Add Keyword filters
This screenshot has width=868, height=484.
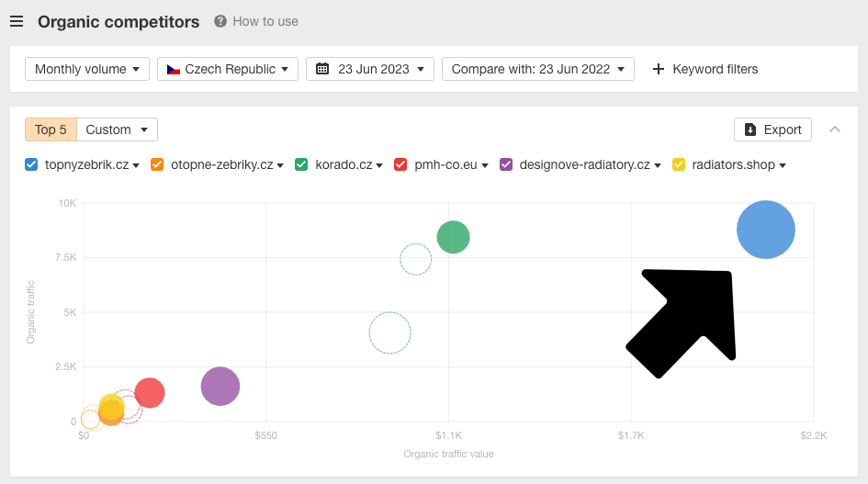coord(705,69)
